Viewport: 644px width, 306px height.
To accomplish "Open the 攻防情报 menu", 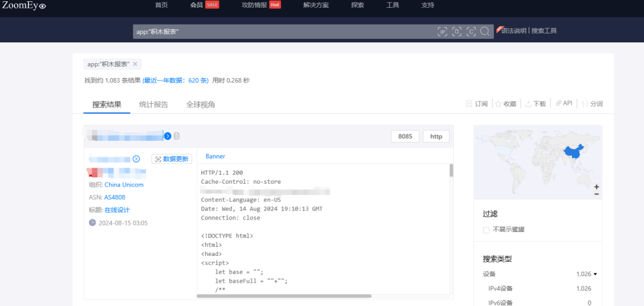I will pyautogui.click(x=254, y=5).
